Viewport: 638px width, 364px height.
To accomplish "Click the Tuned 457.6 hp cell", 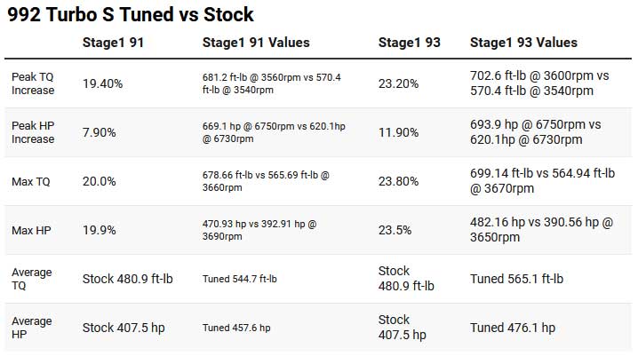I will click(236, 328).
